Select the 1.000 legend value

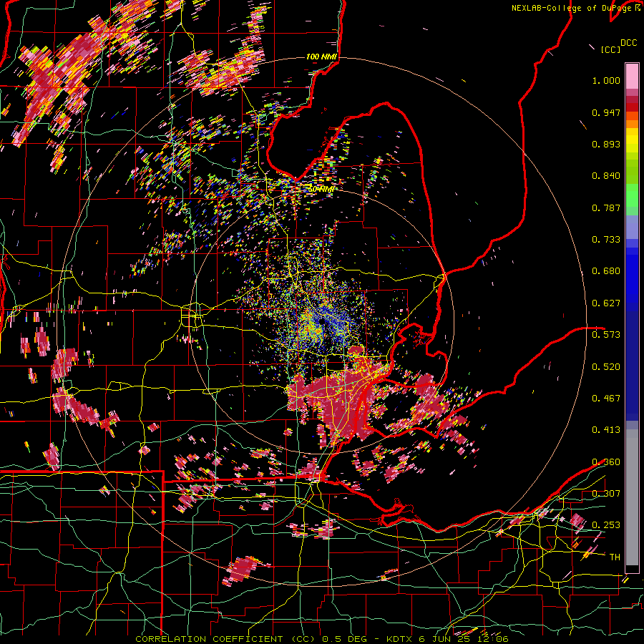pyautogui.click(x=606, y=80)
